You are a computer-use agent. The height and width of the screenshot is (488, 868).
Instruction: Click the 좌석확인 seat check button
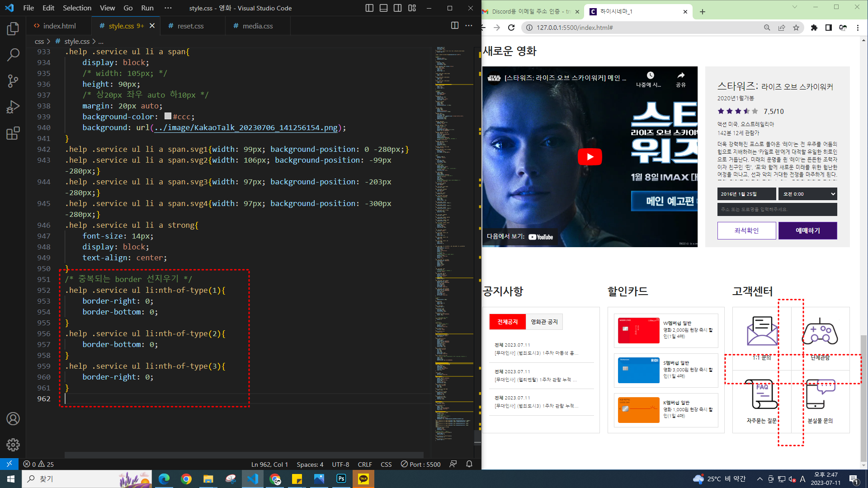tap(746, 230)
